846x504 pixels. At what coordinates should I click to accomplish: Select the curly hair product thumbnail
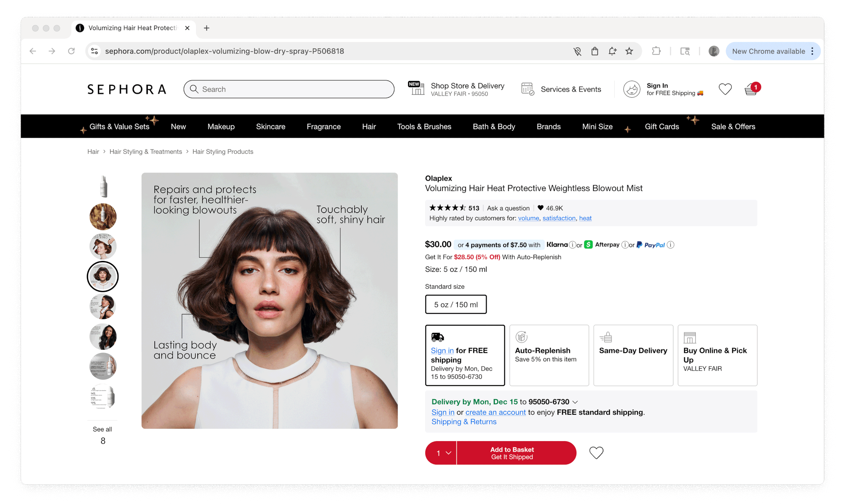(x=103, y=217)
